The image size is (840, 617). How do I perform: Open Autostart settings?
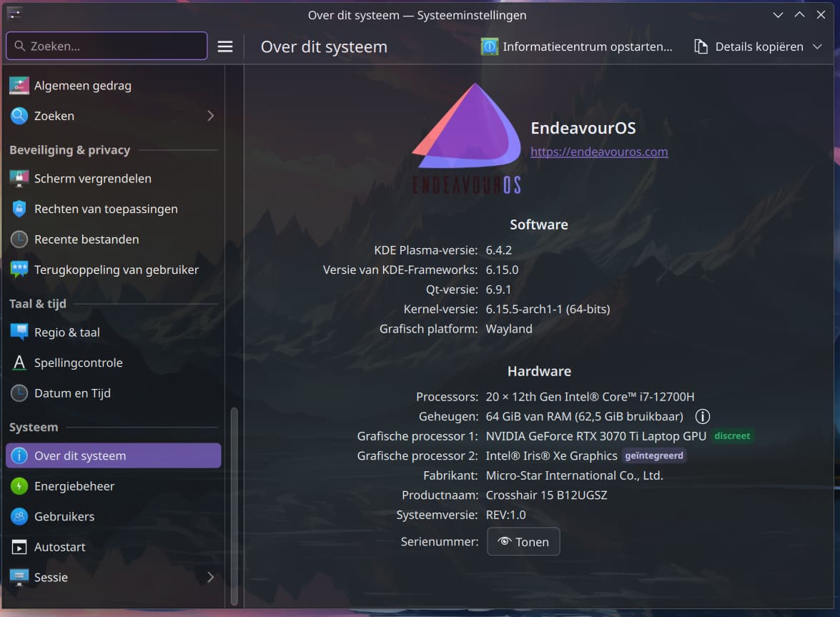113,547
